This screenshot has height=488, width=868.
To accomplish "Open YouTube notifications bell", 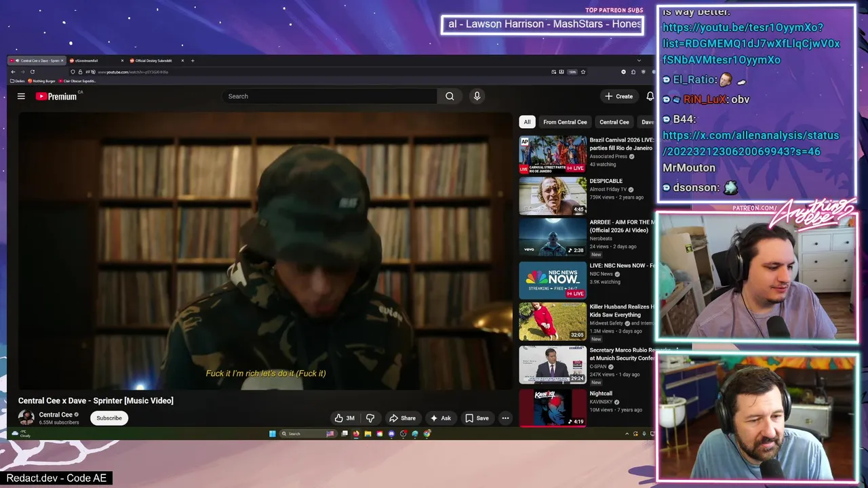I will [x=650, y=96].
